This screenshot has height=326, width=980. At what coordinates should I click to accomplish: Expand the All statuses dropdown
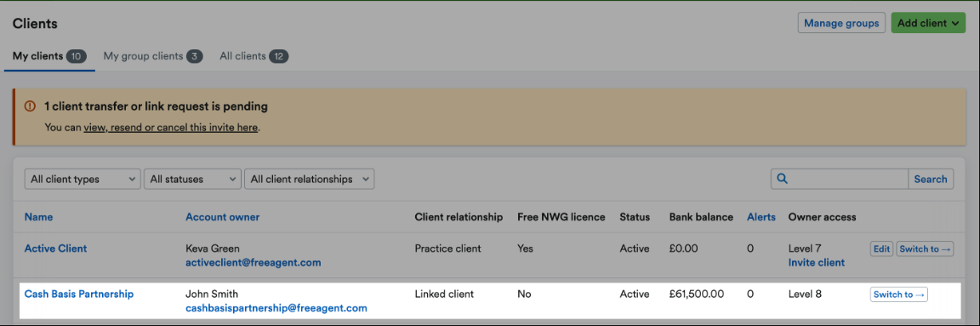(x=192, y=179)
